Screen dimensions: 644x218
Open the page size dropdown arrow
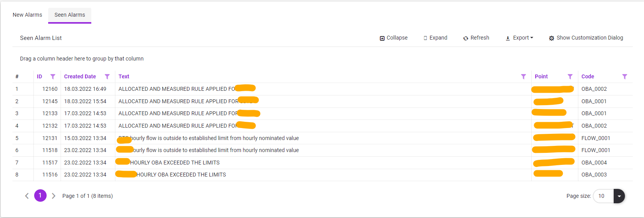619,196
